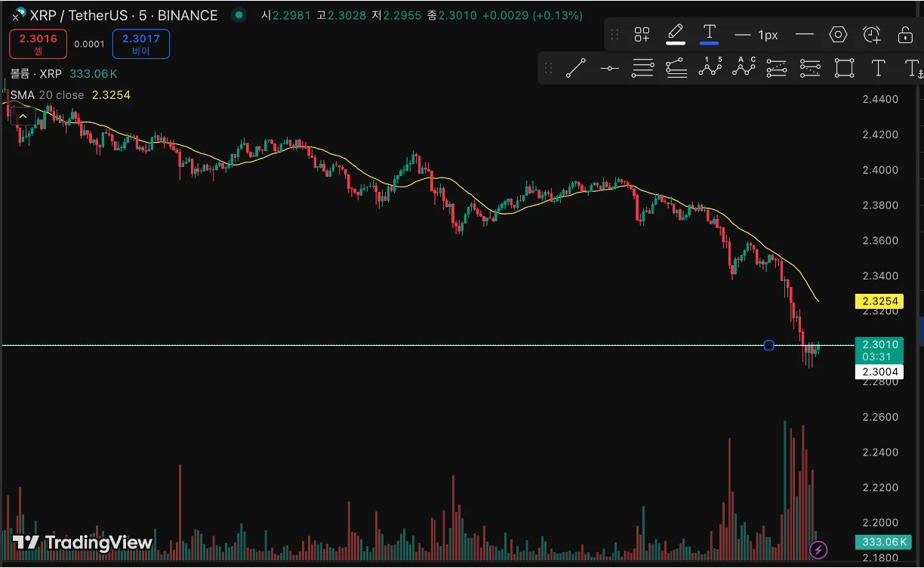
Task: Click the 2.2600 price scale label
Action: coord(880,417)
